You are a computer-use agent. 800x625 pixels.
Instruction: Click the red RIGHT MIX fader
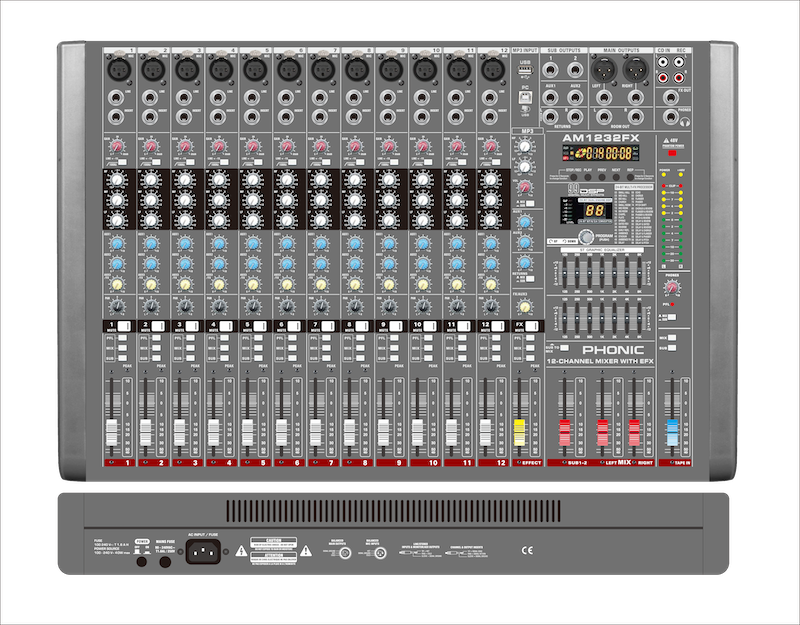(x=634, y=433)
